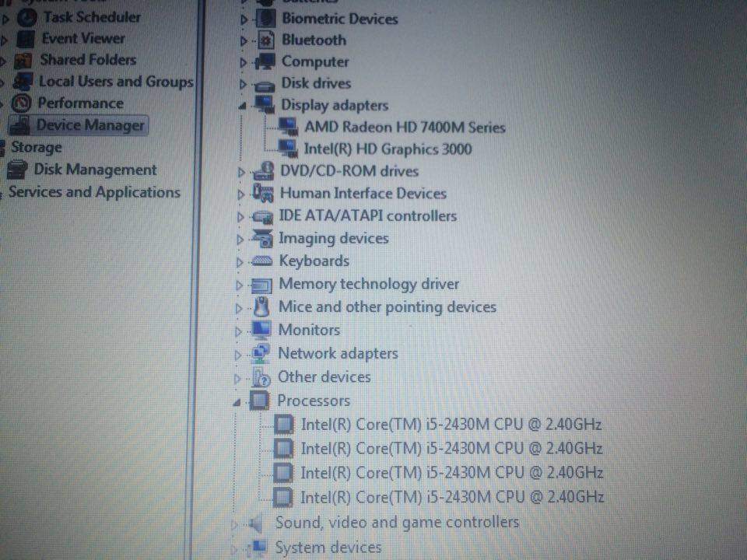Click the Network adapters icon
Image resolution: width=747 pixels, height=560 pixels.
point(261,354)
